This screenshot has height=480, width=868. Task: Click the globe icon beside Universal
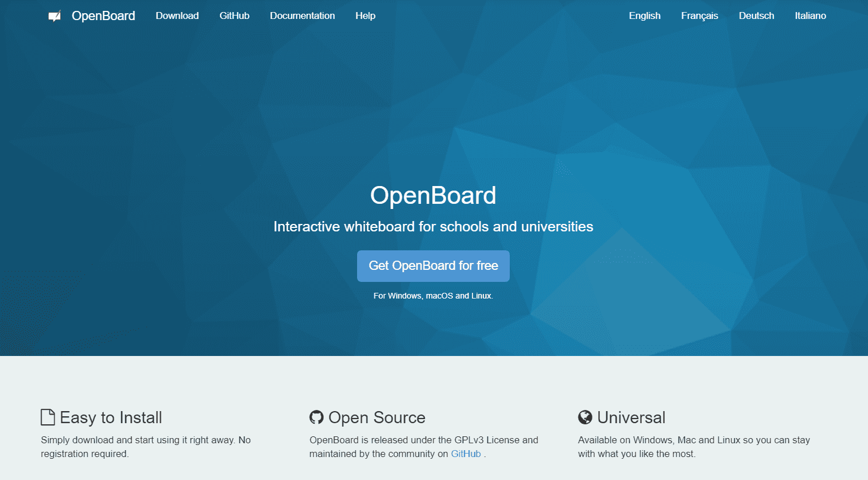(585, 417)
